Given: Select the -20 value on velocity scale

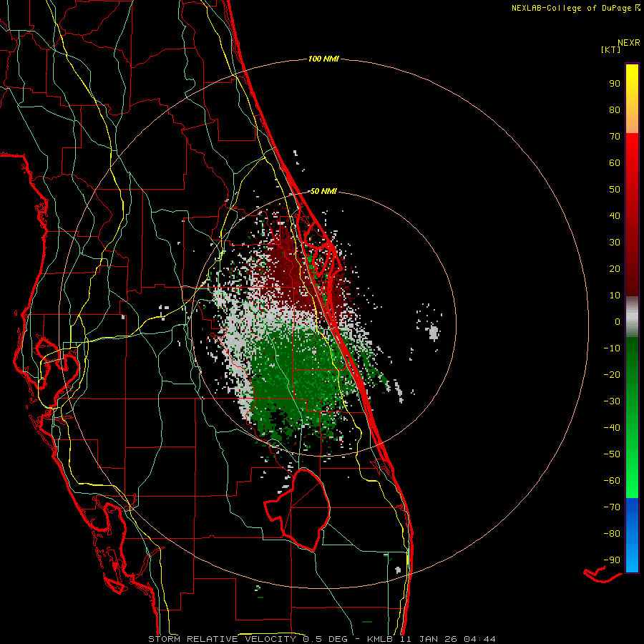Looking at the screenshot, I should [612, 374].
